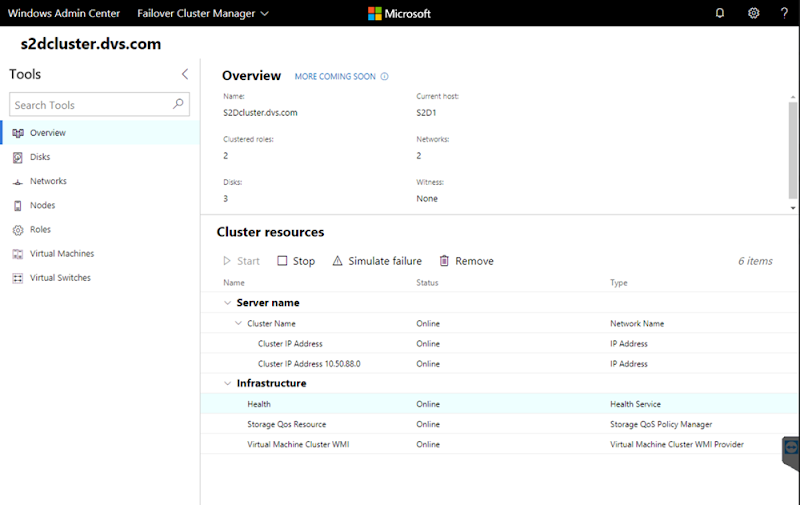Sort by the Status column header
This screenshot has height=505, width=800.
pos(427,283)
